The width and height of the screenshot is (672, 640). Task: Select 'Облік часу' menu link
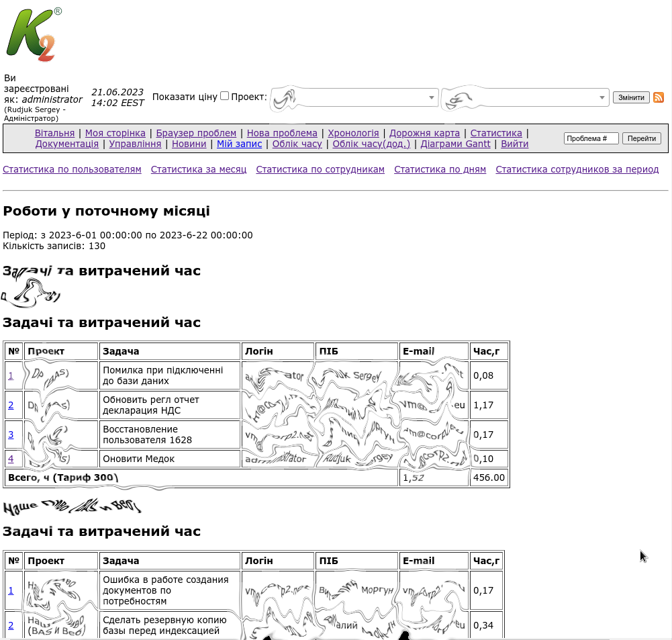pos(297,144)
